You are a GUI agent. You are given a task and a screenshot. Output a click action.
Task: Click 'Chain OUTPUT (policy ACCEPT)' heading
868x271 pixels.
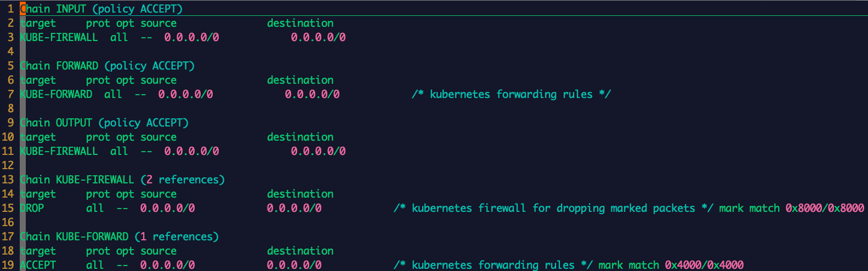[104, 123]
